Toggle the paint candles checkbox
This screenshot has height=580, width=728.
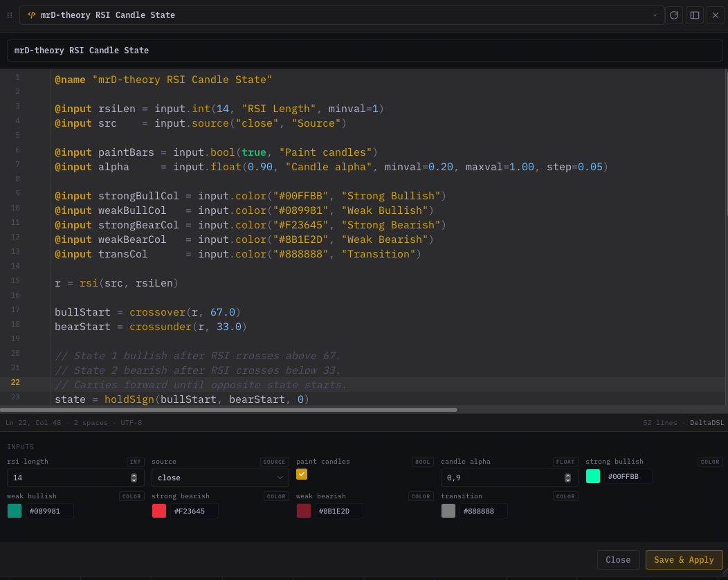point(302,474)
